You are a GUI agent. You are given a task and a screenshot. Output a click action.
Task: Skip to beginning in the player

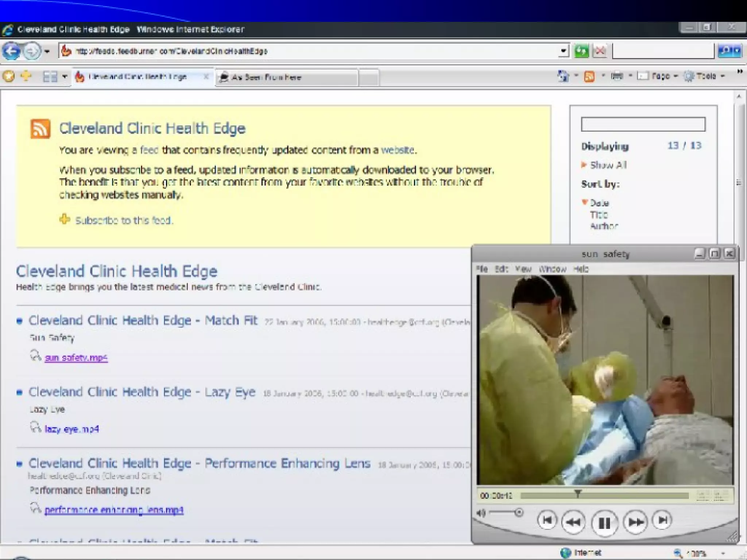547,520
